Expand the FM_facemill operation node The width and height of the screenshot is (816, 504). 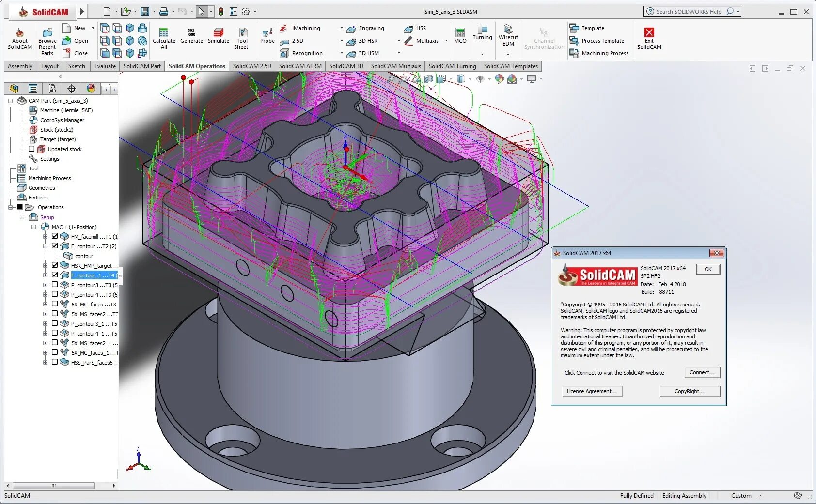tap(45, 236)
